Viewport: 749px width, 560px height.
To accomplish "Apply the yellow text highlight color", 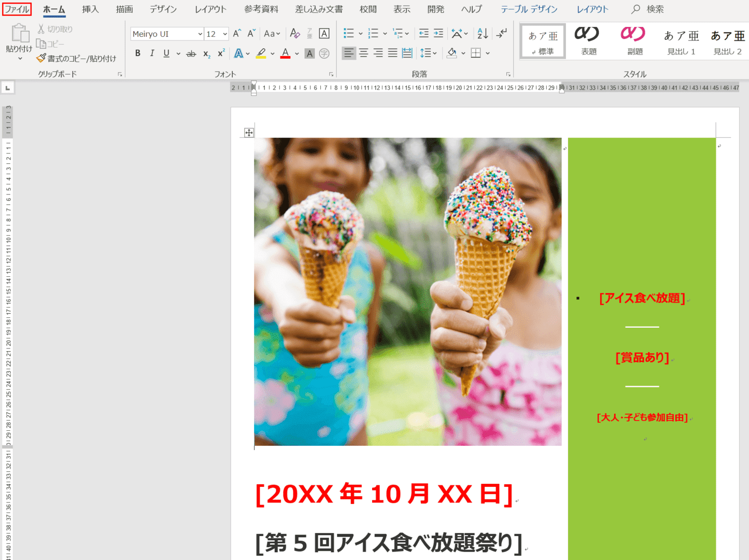I will coord(261,53).
